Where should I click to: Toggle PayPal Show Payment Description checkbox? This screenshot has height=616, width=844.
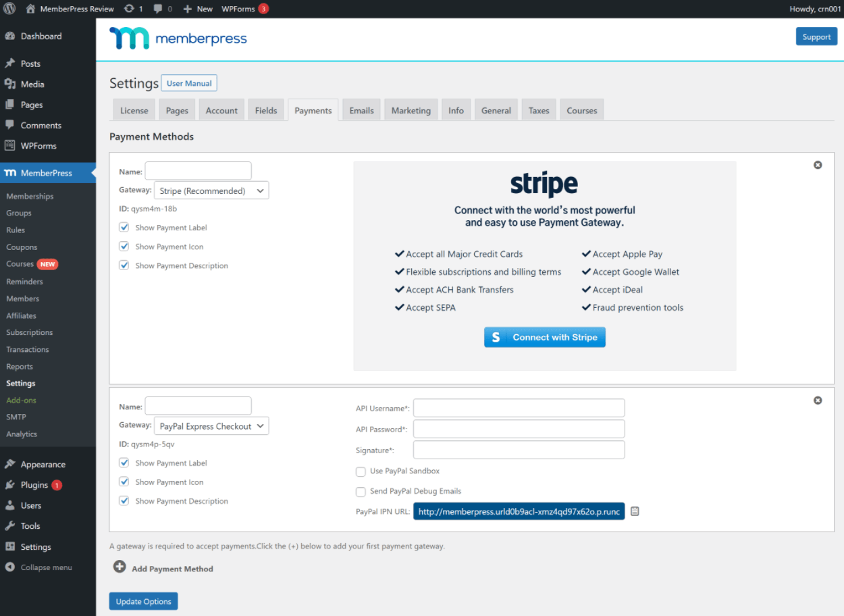(x=124, y=500)
